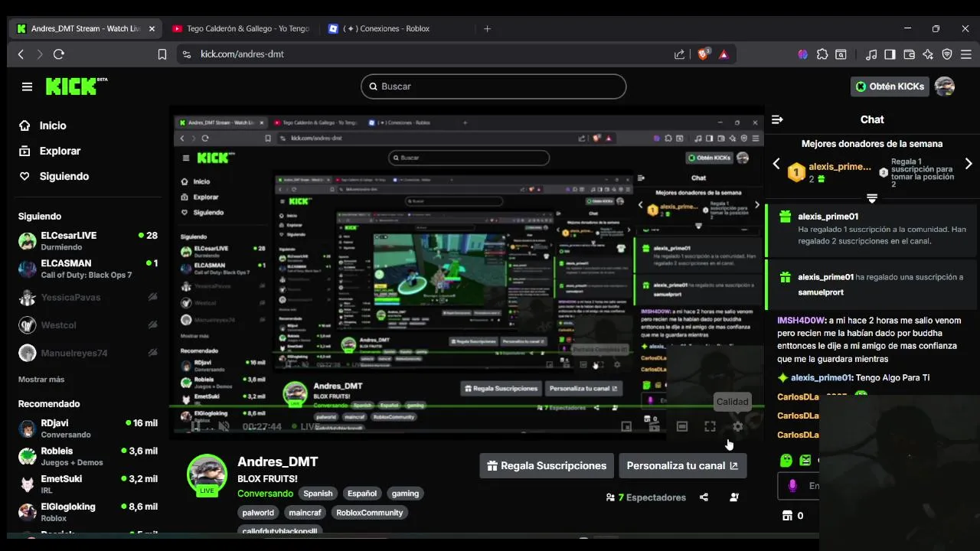Toggle the browser sidebar panel
This screenshot has height=551, width=980.
(890, 54)
